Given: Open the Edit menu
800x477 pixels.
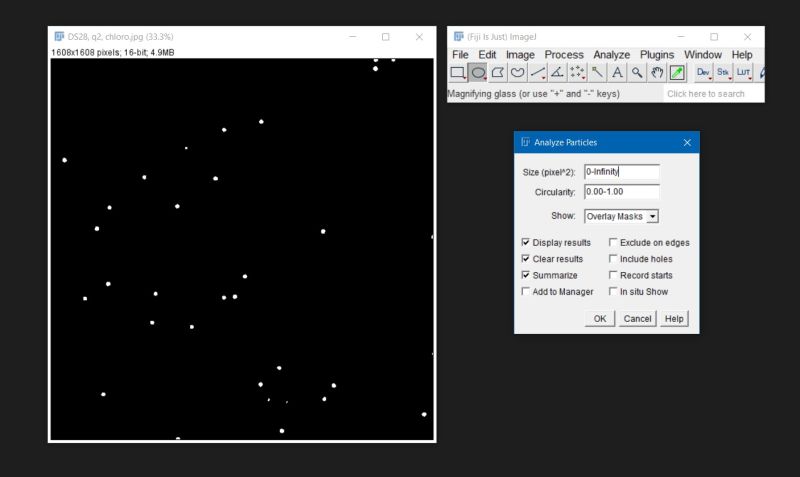Looking at the screenshot, I should [487, 55].
